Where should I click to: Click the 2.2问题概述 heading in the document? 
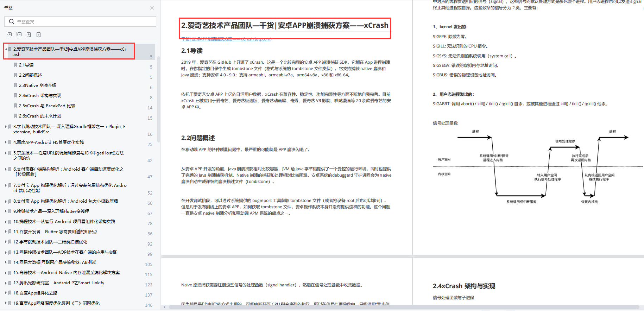(x=198, y=138)
